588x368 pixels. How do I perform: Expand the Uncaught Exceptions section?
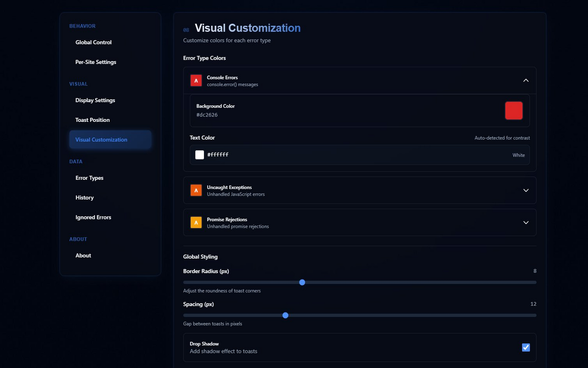tap(526, 190)
